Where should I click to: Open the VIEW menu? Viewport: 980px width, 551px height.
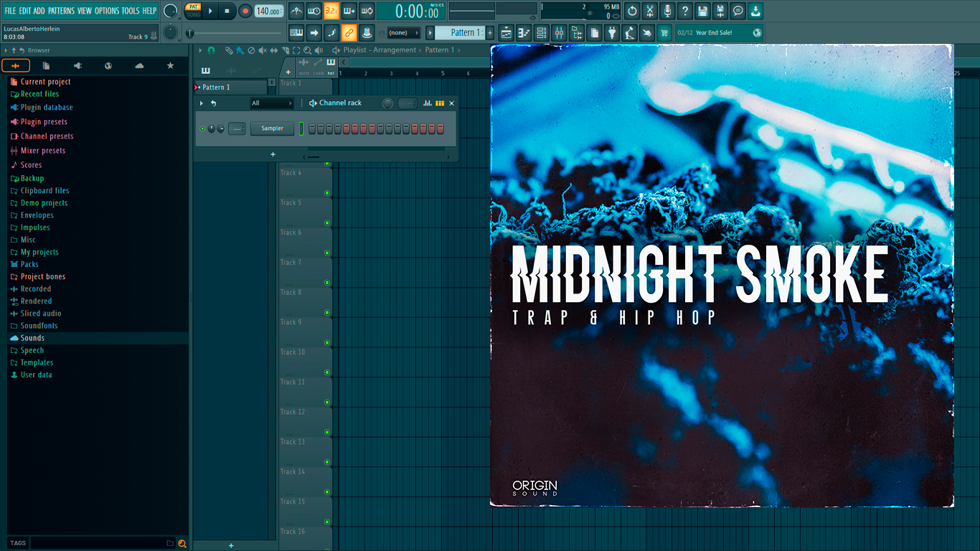[x=85, y=11]
